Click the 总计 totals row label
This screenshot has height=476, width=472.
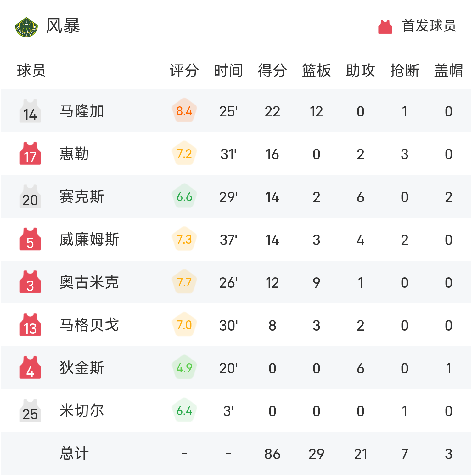tap(74, 453)
